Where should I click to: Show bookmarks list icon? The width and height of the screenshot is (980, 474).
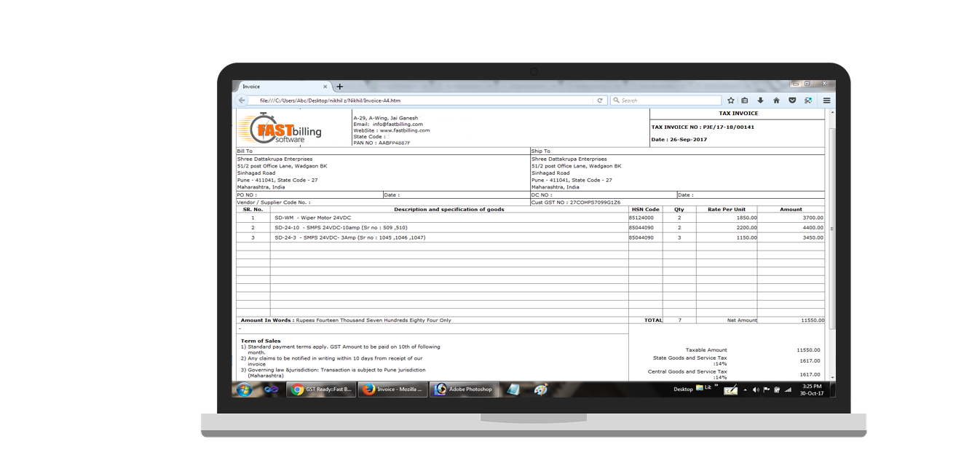(744, 100)
